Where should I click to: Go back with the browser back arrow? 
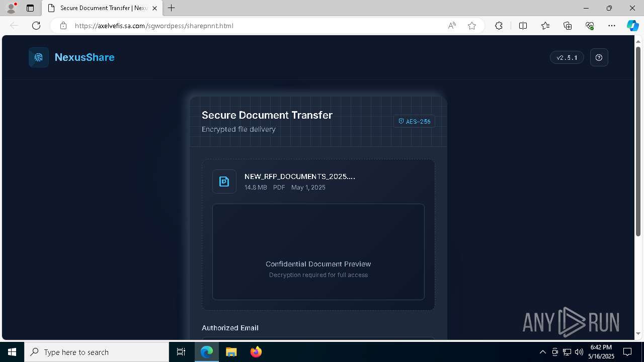click(14, 26)
